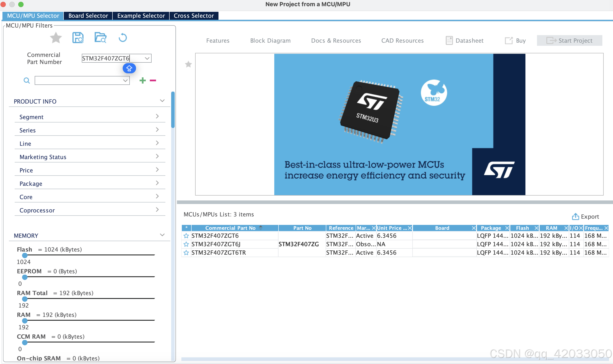Toggle favorite star for STM32F407ZGT6TR row
The height and width of the screenshot is (364, 613).
pyautogui.click(x=186, y=253)
